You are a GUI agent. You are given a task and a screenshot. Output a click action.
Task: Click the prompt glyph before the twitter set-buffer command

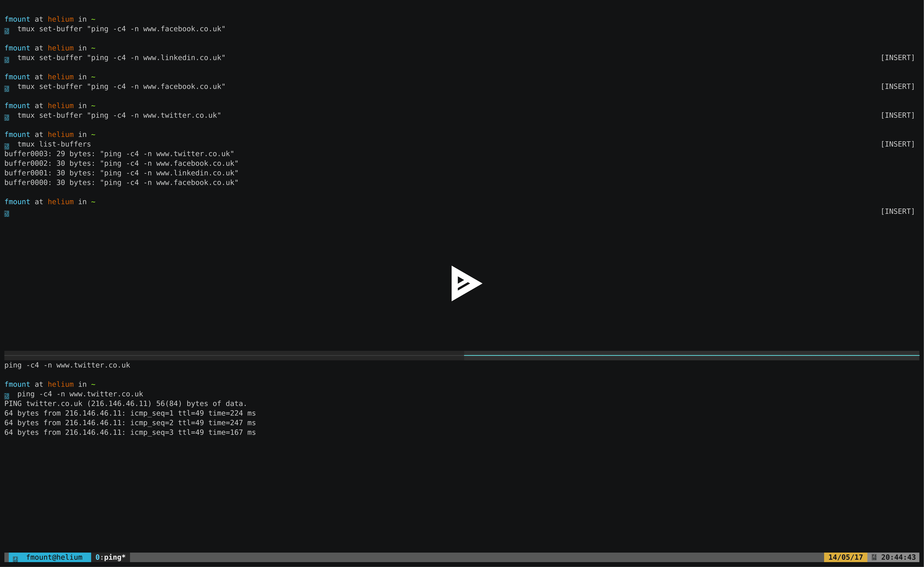(7, 118)
